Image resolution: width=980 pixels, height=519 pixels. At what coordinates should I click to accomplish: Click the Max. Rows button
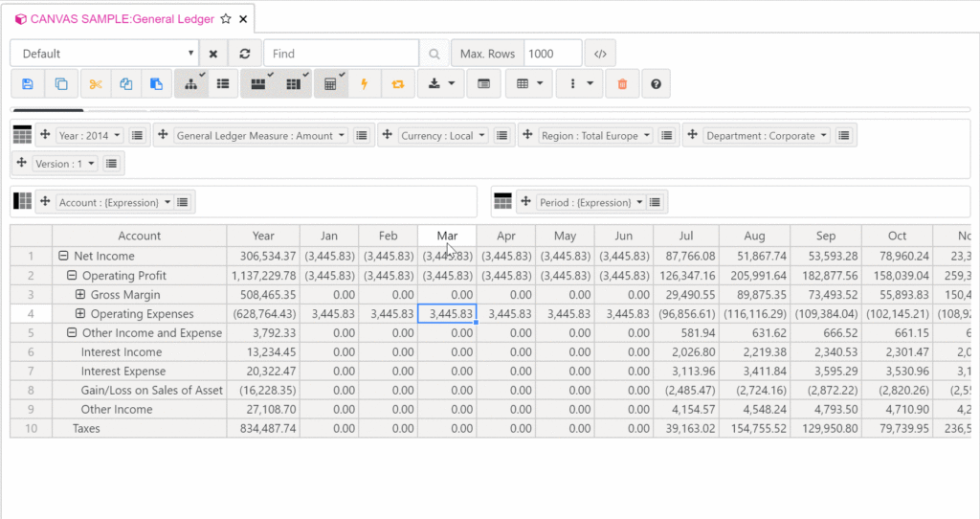pyautogui.click(x=487, y=54)
